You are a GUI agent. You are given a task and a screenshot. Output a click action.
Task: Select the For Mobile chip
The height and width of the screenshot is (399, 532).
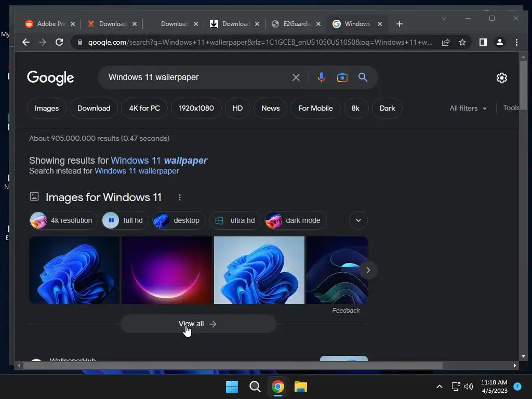click(x=315, y=108)
